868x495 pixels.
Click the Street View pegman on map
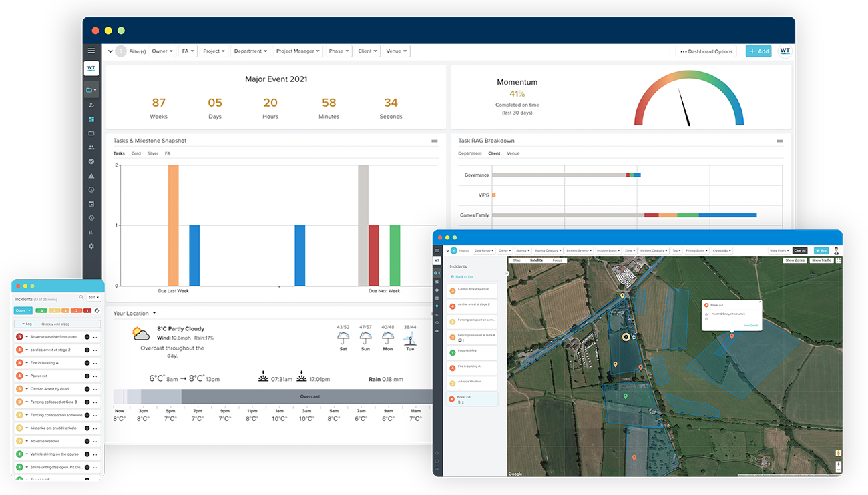pyautogui.click(x=839, y=454)
